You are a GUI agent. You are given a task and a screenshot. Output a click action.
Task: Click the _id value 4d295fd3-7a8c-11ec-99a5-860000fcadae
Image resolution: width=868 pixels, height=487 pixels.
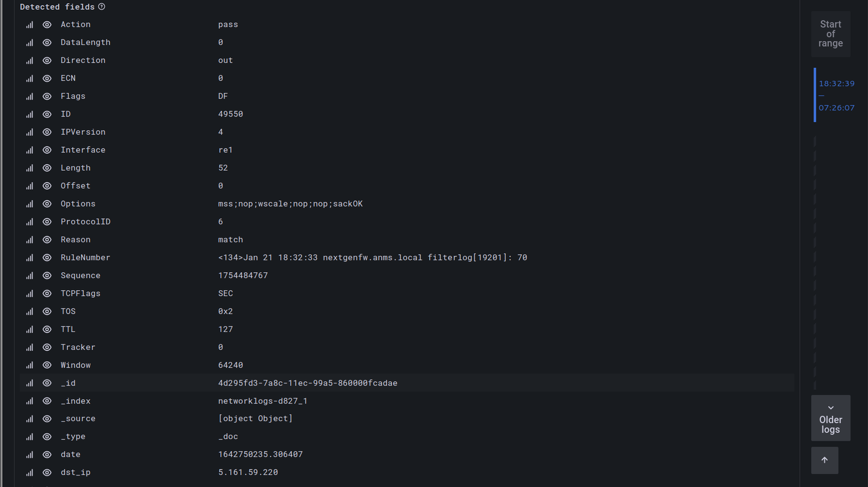pos(308,383)
